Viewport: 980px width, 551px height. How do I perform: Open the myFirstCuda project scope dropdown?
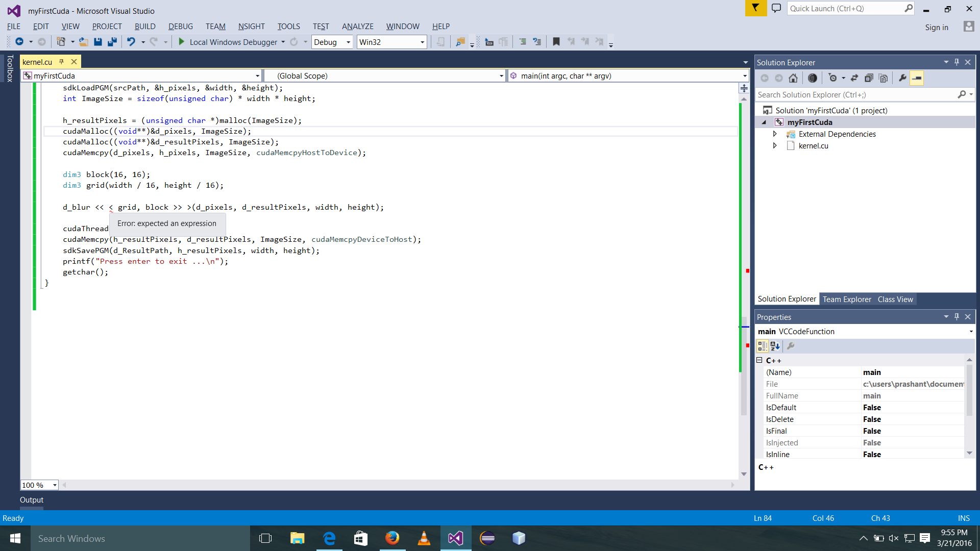141,76
